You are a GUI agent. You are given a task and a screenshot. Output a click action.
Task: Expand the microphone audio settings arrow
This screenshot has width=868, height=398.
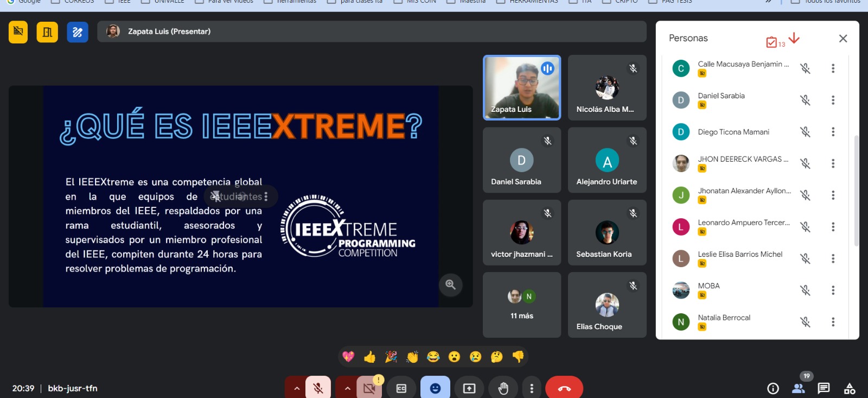point(296,388)
